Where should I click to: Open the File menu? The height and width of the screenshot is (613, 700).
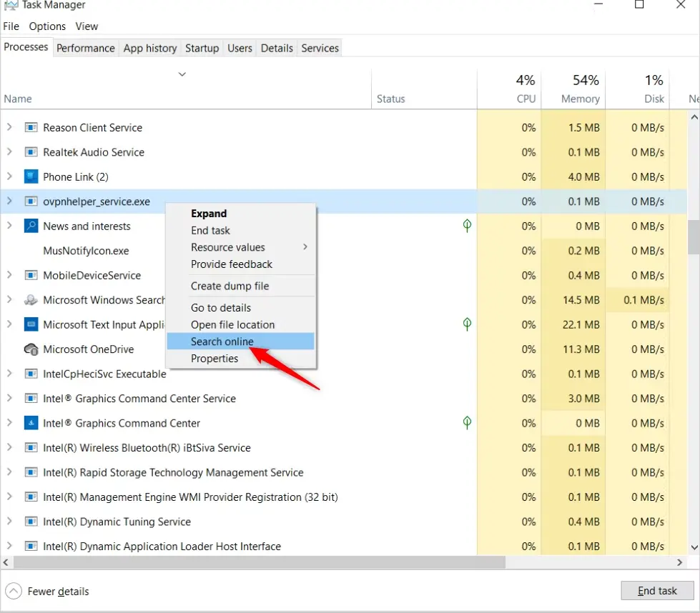[11, 26]
